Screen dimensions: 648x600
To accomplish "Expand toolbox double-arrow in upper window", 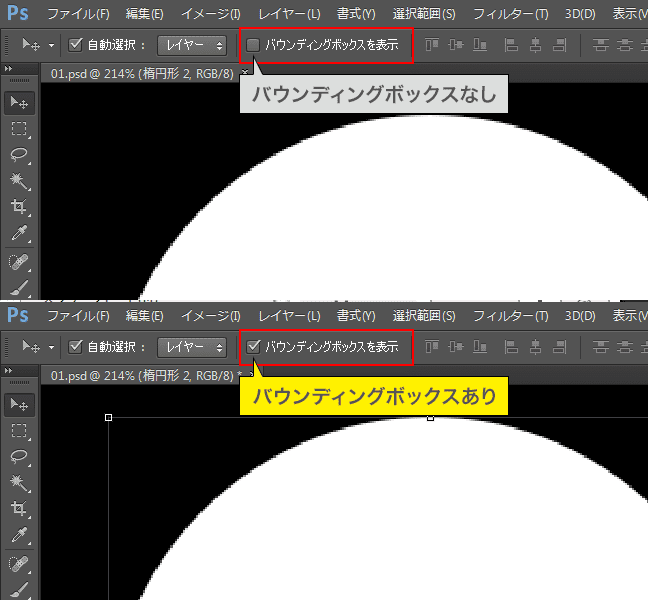I will (x=8, y=69).
